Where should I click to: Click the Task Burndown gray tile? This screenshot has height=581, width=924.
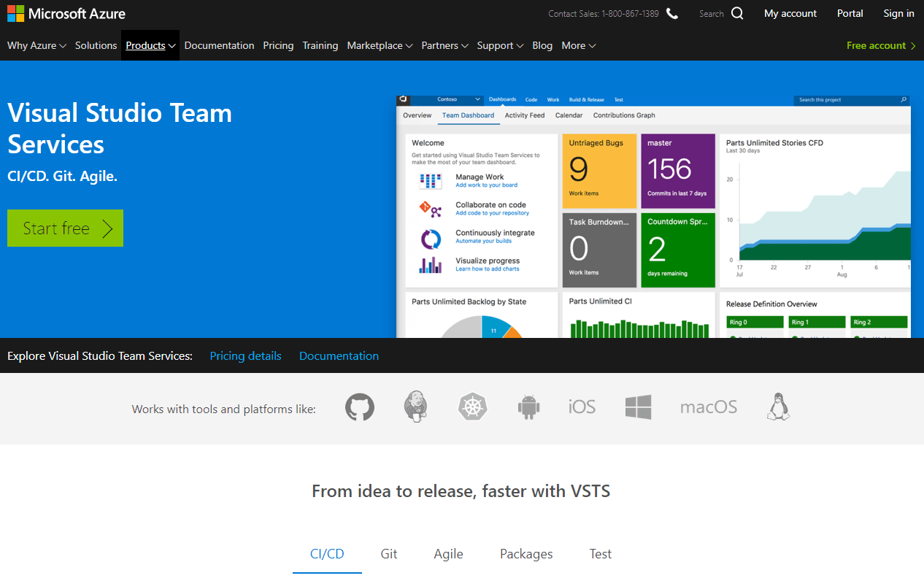click(599, 250)
